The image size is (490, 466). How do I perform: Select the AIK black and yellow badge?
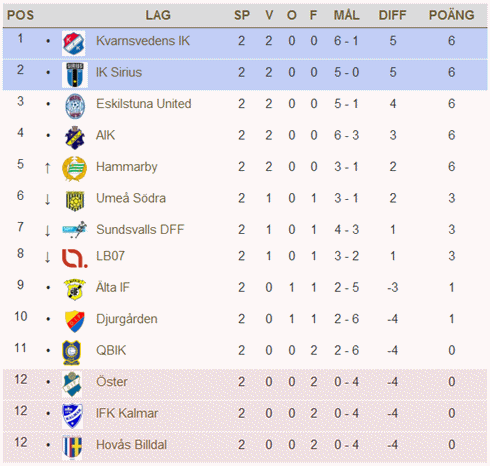(75, 137)
